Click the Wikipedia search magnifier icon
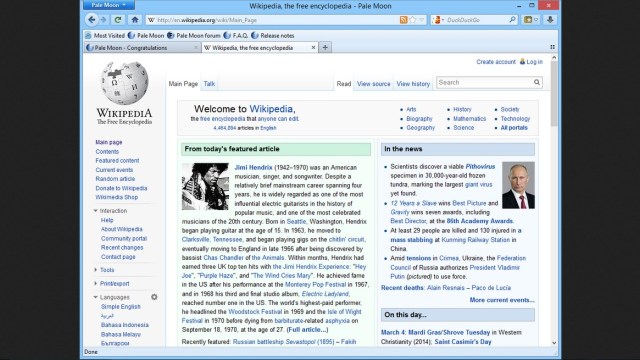This screenshot has height=360, width=640. pos(537,82)
